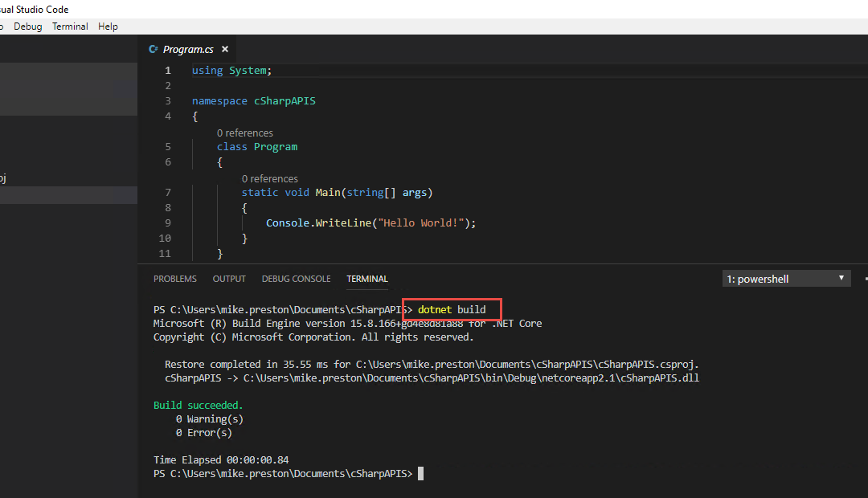The height and width of the screenshot is (498, 868).
Task: Click the C# file icon on Program.cs tab
Action: coord(154,49)
